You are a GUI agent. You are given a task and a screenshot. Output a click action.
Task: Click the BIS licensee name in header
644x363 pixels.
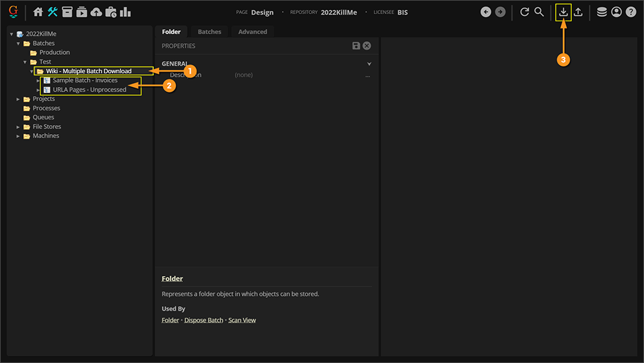[402, 12]
